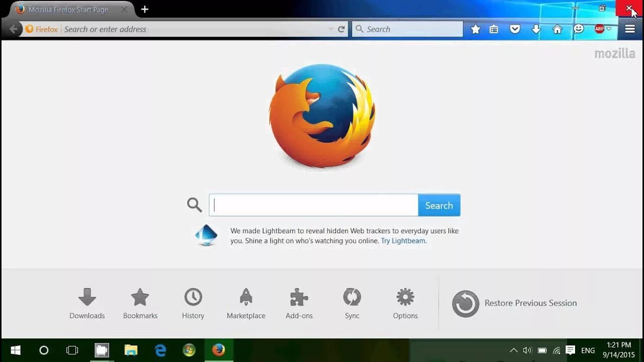Click the Adblock Plus icon
This screenshot has width=644, height=362.
[x=599, y=29]
